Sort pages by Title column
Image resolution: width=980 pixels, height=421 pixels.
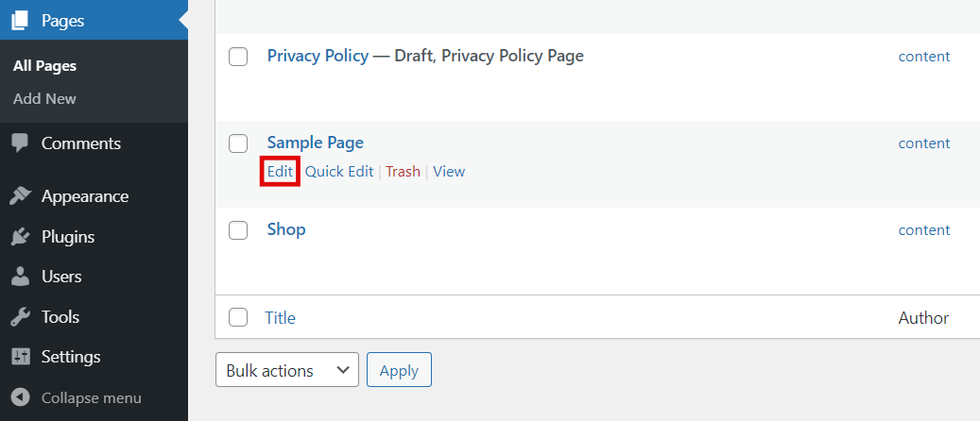pos(281,318)
